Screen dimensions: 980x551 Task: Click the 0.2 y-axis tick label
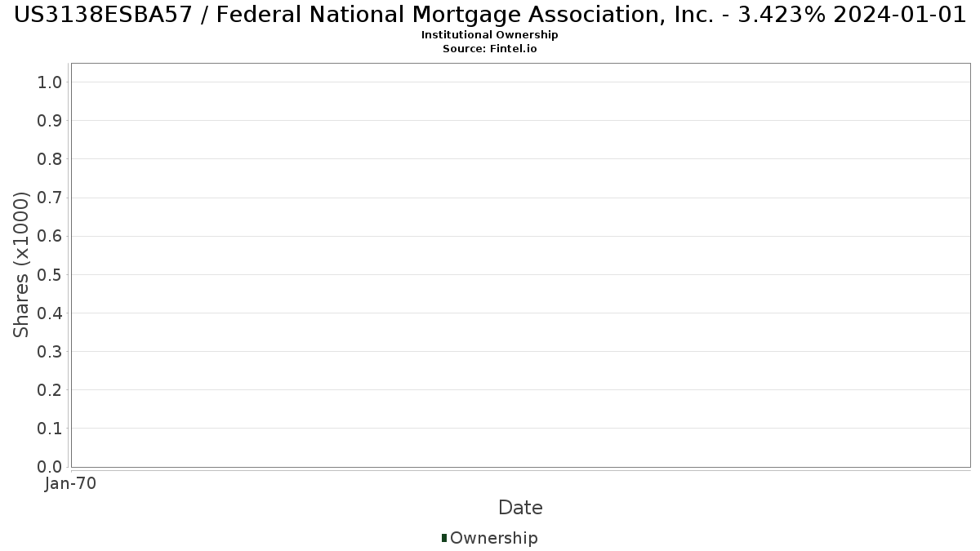(x=50, y=390)
